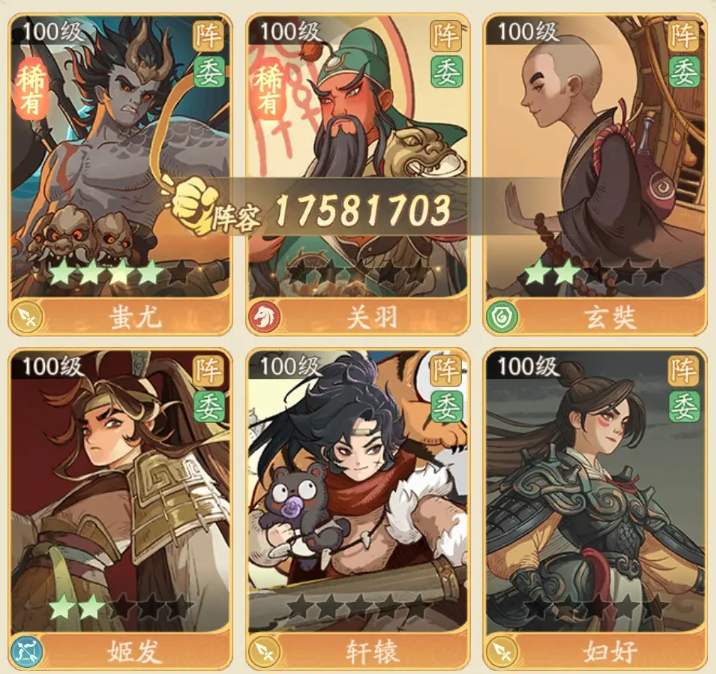Viewport: 716px width, 674px height.
Task: Select the 妇好 name banner
Action: (x=609, y=651)
